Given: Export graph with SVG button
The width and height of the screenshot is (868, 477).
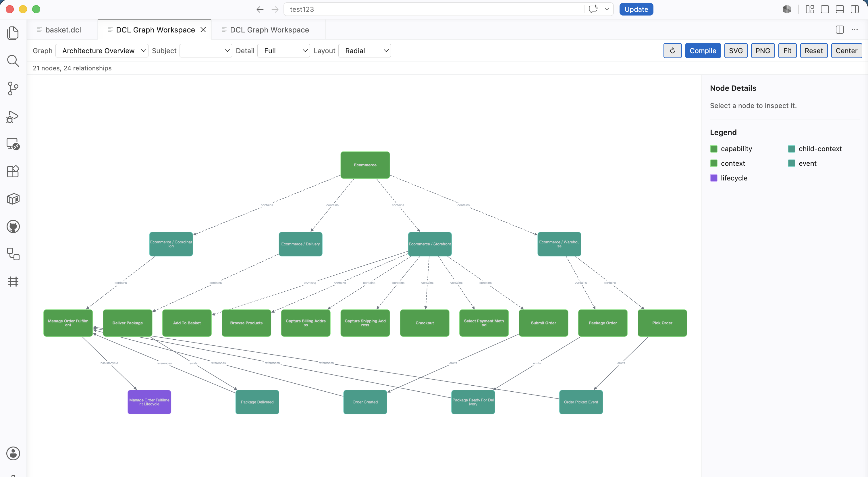Looking at the screenshot, I should tap(736, 51).
